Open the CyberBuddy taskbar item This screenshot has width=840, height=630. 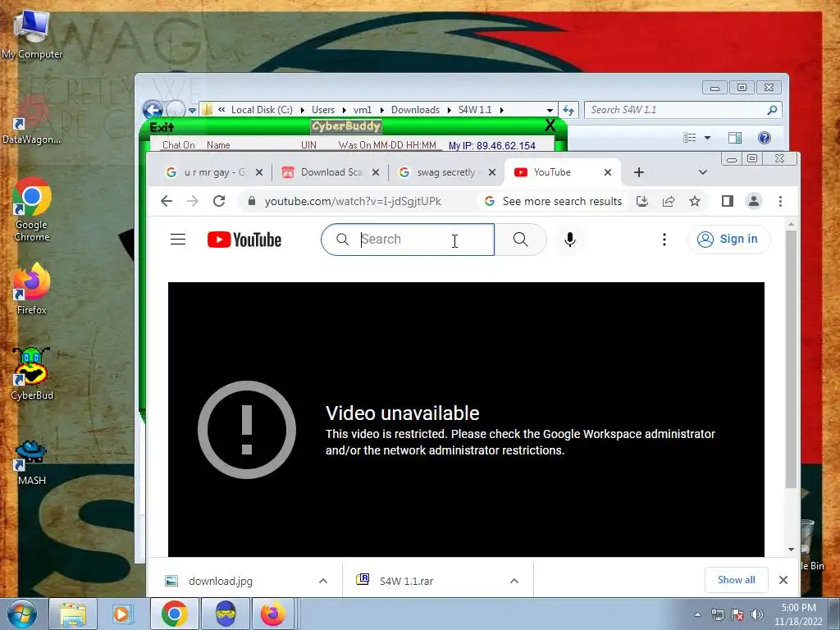[x=226, y=614]
